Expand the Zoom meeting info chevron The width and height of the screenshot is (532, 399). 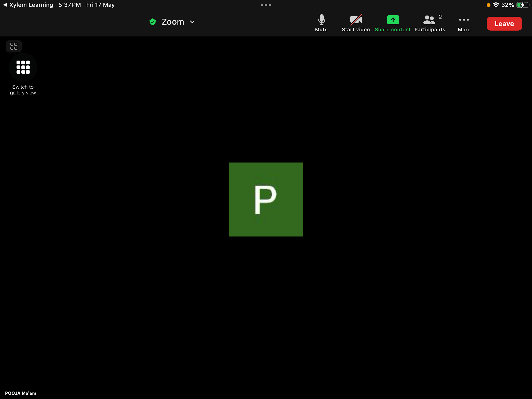coord(192,22)
